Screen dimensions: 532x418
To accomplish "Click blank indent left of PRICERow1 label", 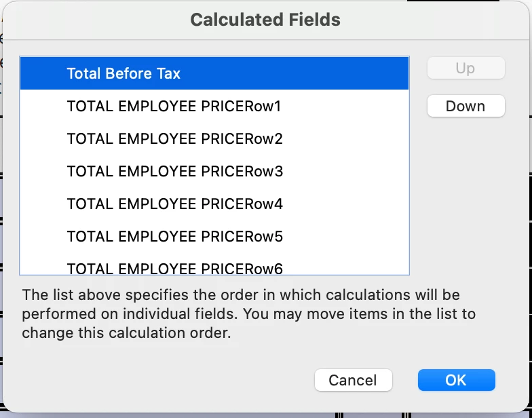I will (43, 106).
